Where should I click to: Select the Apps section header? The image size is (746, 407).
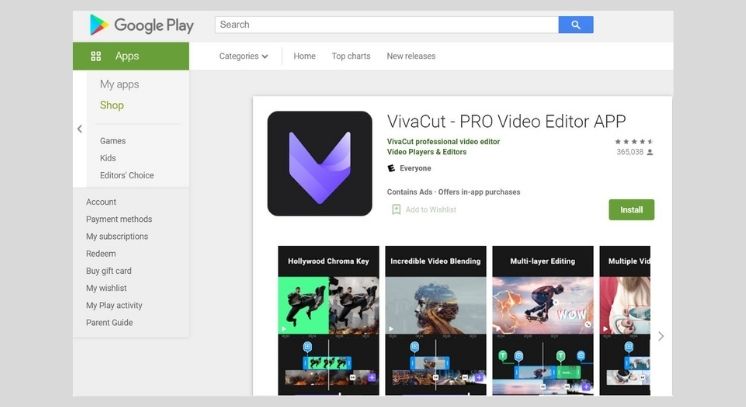tap(131, 56)
